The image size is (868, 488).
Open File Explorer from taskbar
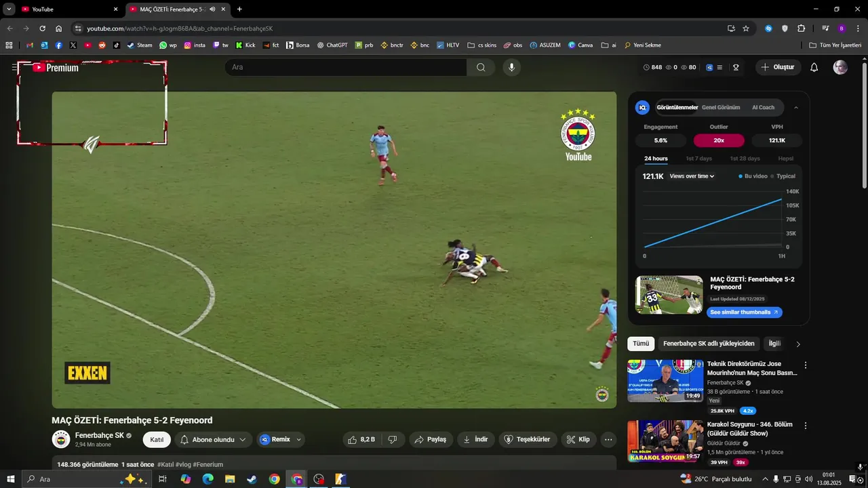tap(230, 479)
